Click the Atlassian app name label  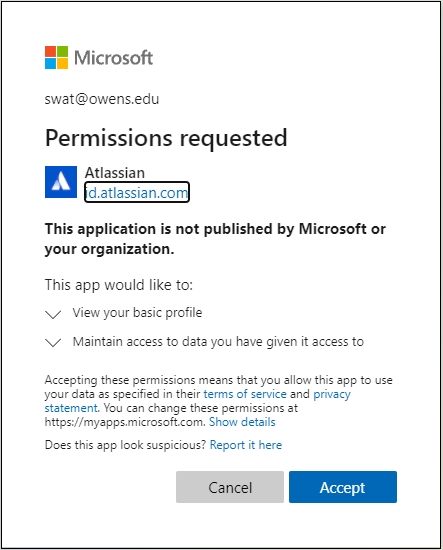115,173
